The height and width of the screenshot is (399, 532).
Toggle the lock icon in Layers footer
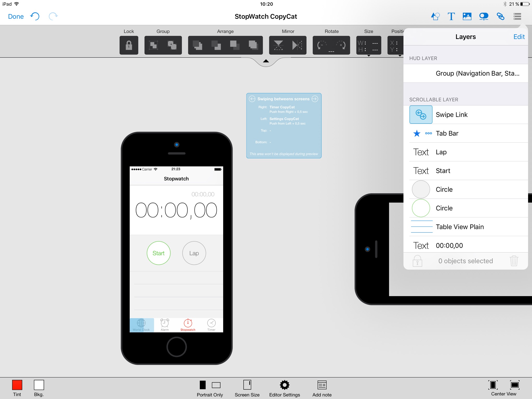pyautogui.click(x=417, y=261)
